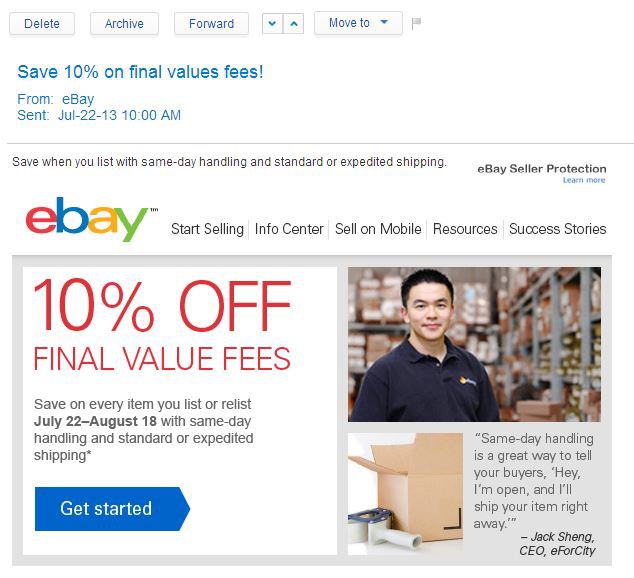This screenshot has width=634, height=578.
Task: Go to next message with down chevron
Action: tap(273, 23)
